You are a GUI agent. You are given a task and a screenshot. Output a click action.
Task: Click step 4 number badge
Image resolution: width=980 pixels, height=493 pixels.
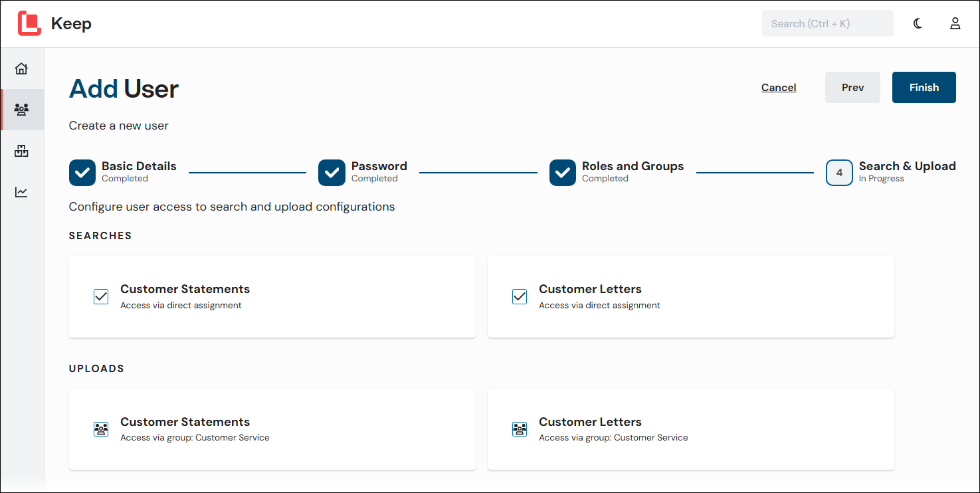point(839,173)
